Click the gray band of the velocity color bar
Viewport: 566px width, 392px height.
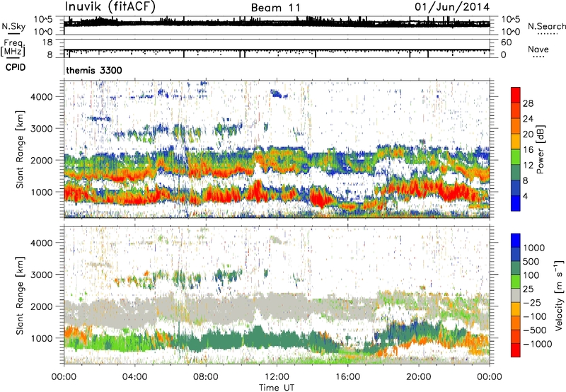[516, 296]
